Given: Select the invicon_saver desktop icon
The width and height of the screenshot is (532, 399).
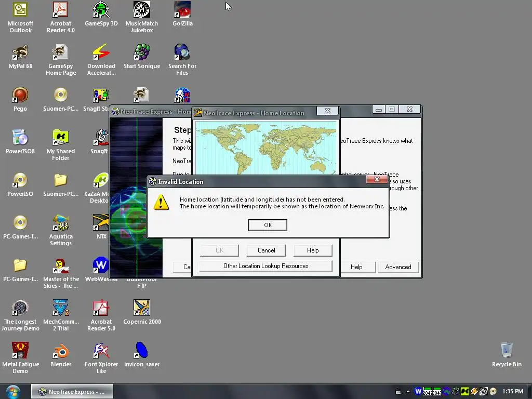Looking at the screenshot, I should tap(142, 355).
